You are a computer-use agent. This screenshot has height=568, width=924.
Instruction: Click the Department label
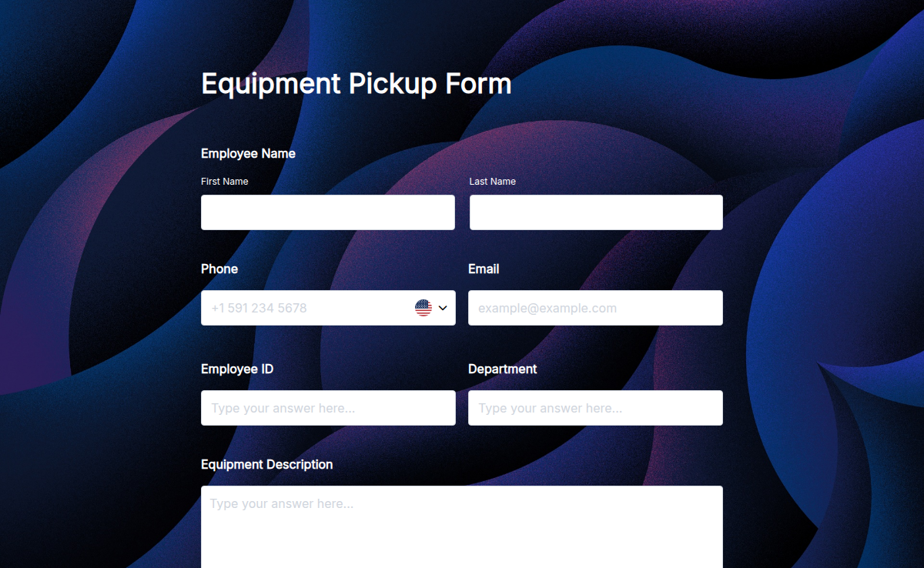click(502, 369)
